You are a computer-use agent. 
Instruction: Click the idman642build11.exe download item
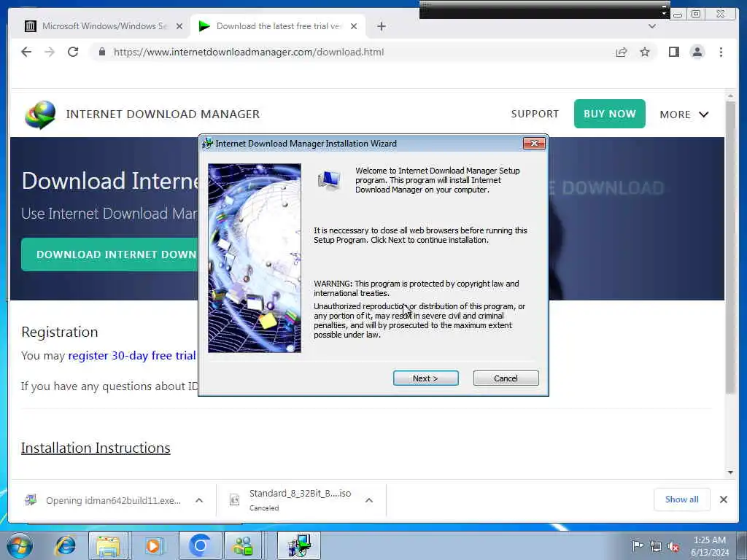[104, 500]
